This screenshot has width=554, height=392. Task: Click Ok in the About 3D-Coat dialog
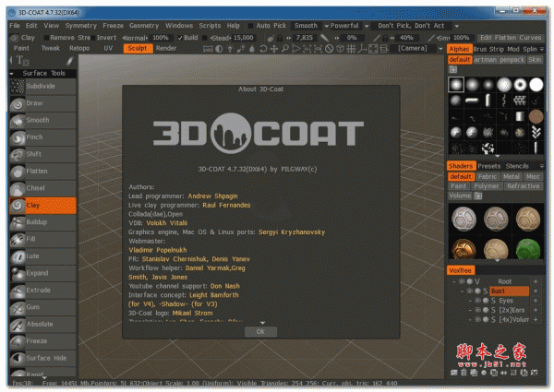pyautogui.click(x=260, y=331)
